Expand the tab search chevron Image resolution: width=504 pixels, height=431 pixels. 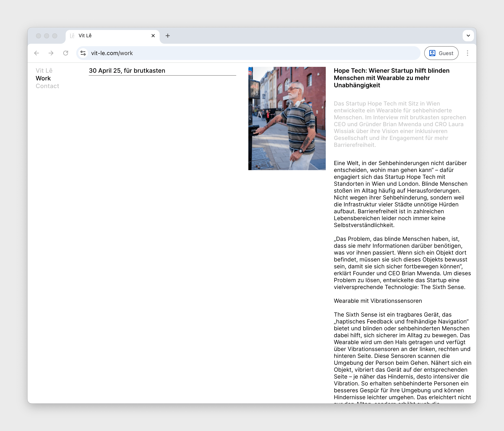[468, 36]
